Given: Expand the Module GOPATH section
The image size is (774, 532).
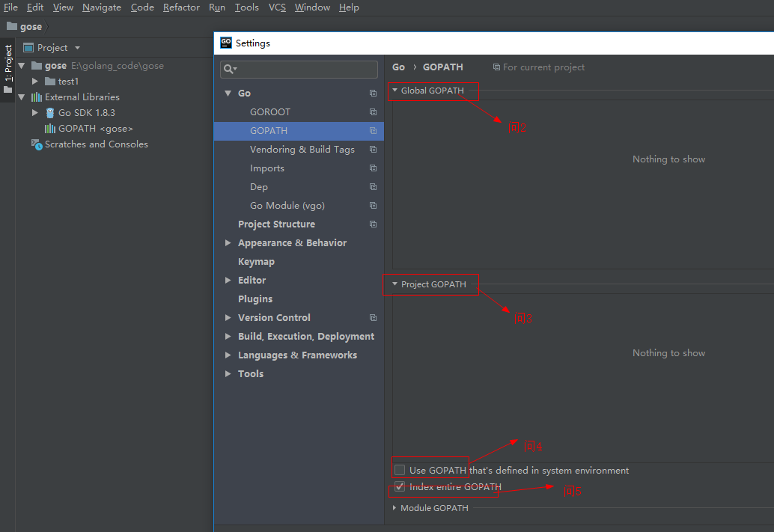Looking at the screenshot, I should pyautogui.click(x=394, y=508).
